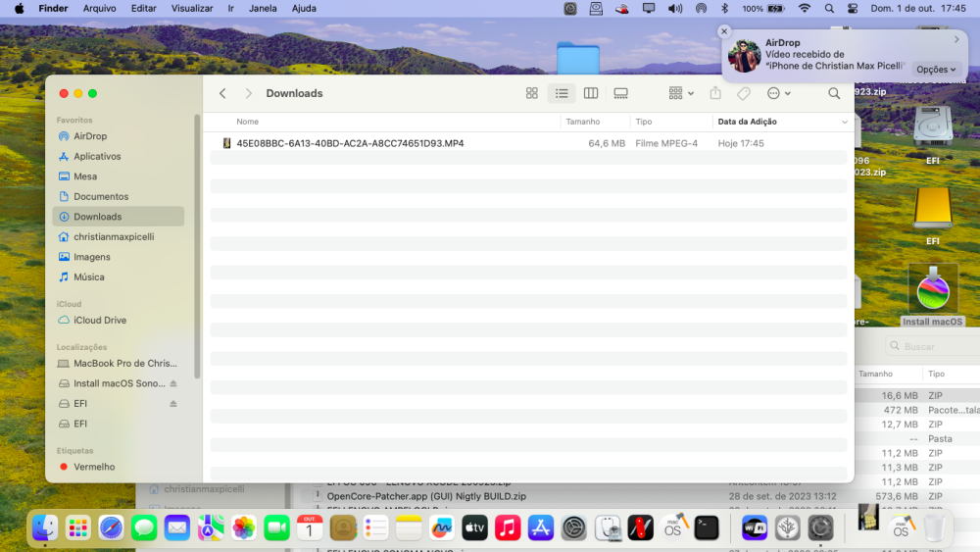Click the Finder search magnifier icon
Viewport: 980px width, 552px height.
834,93
